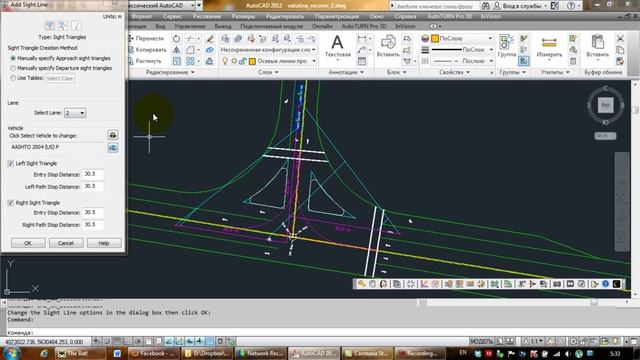Click the Erase tool icon
Viewport: 640px width, 360px height.
click(209, 38)
